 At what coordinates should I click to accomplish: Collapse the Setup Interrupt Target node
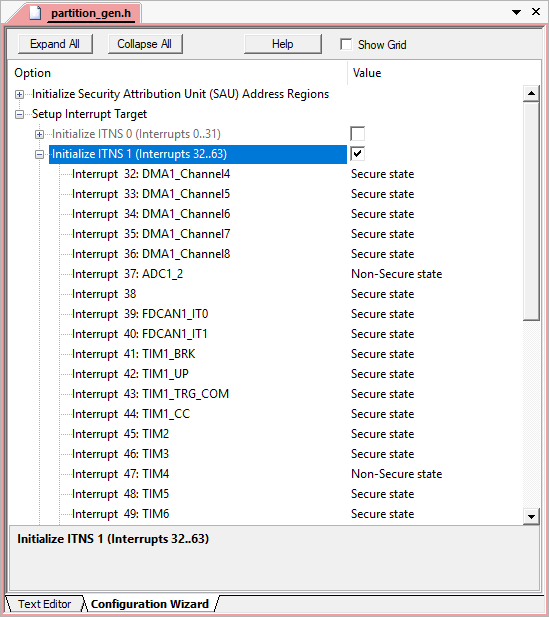[x=19, y=115]
